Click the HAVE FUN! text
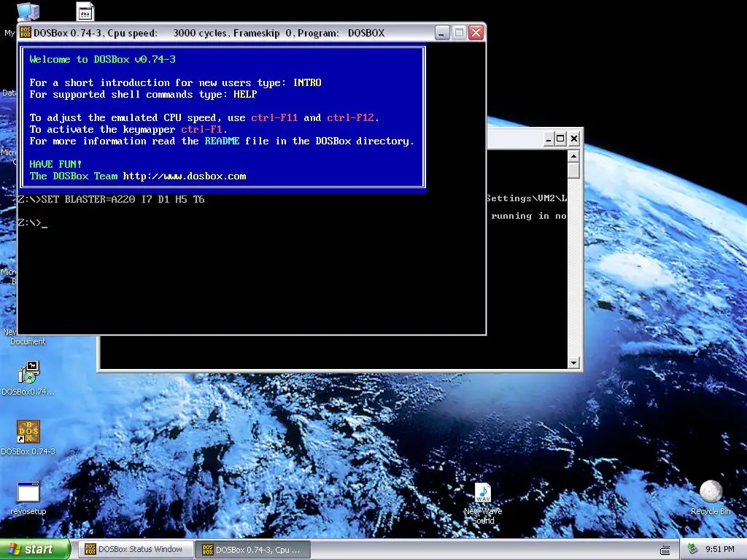747x560 pixels. [55, 164]
